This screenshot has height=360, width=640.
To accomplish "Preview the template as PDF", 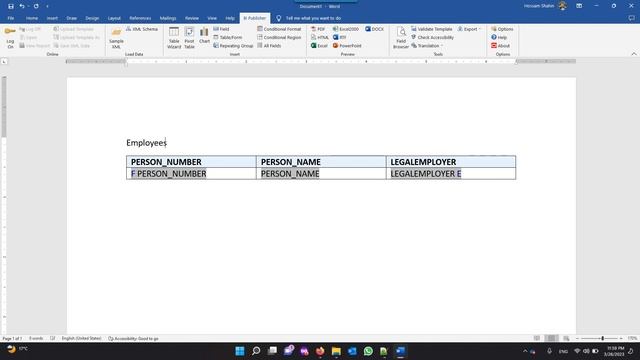I will tap(318, 29).
